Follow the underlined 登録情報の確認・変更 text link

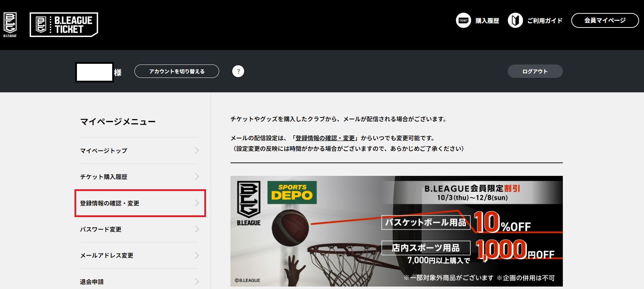325,138
